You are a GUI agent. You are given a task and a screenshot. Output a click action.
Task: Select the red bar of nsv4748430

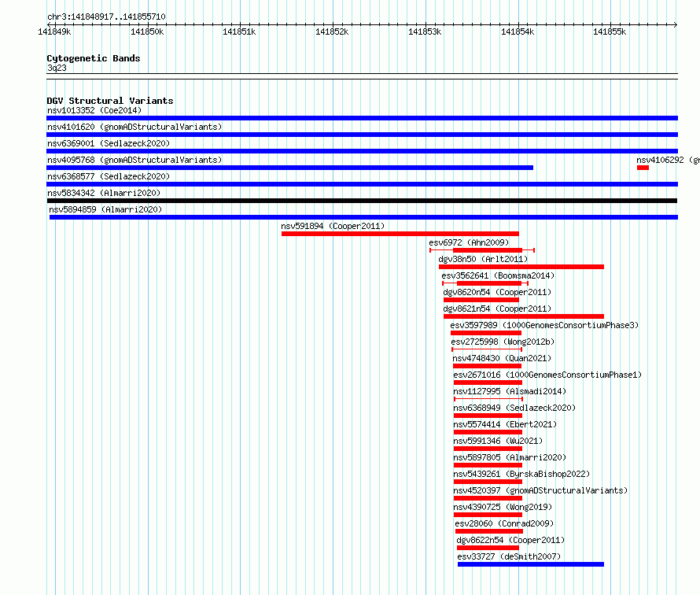click(487, 366)
